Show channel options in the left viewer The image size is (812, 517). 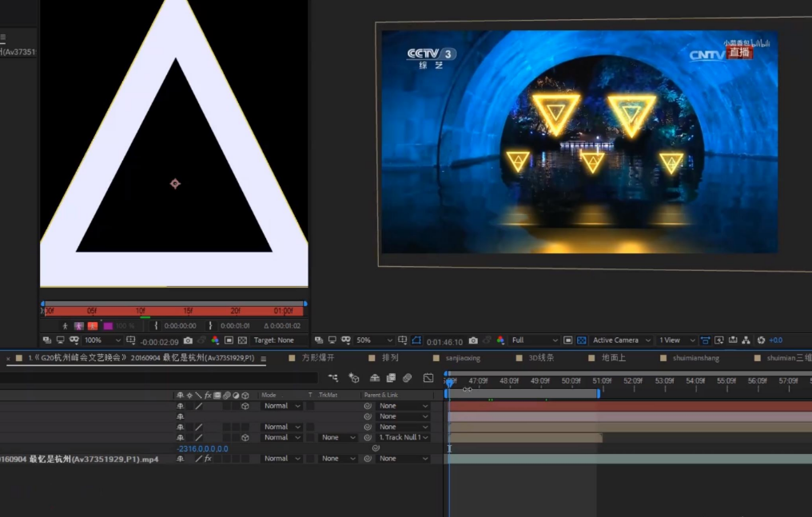215,340
